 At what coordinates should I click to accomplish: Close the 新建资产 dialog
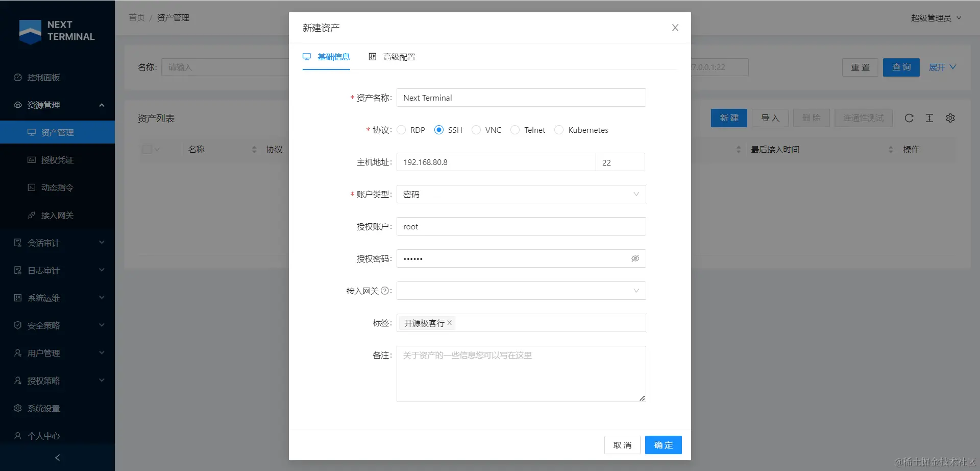(x=675, y=28)
